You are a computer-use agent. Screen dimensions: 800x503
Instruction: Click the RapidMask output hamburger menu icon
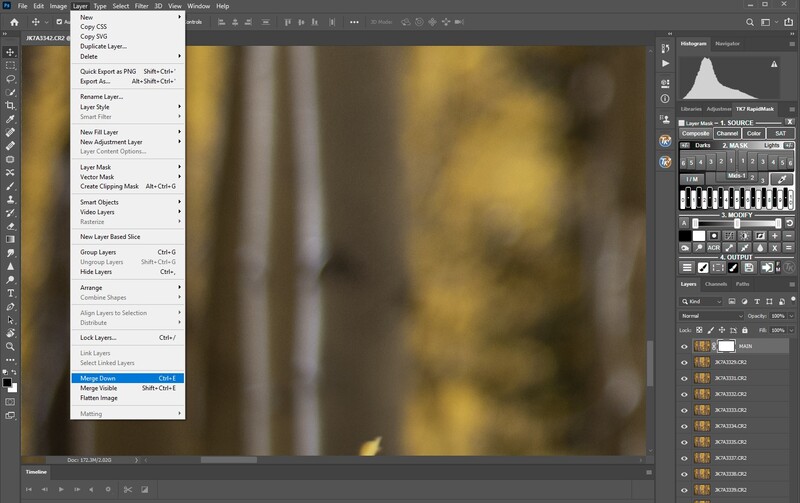click(x=687, y=267)
